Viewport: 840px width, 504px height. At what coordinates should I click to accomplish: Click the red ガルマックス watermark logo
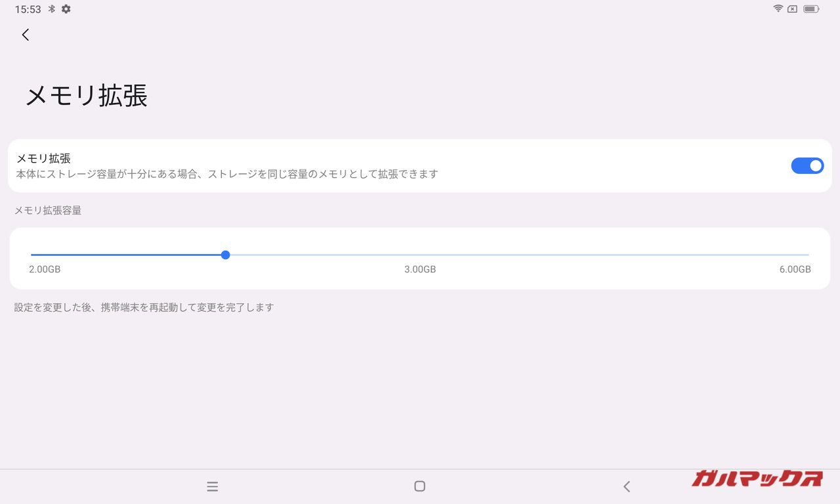757,478
